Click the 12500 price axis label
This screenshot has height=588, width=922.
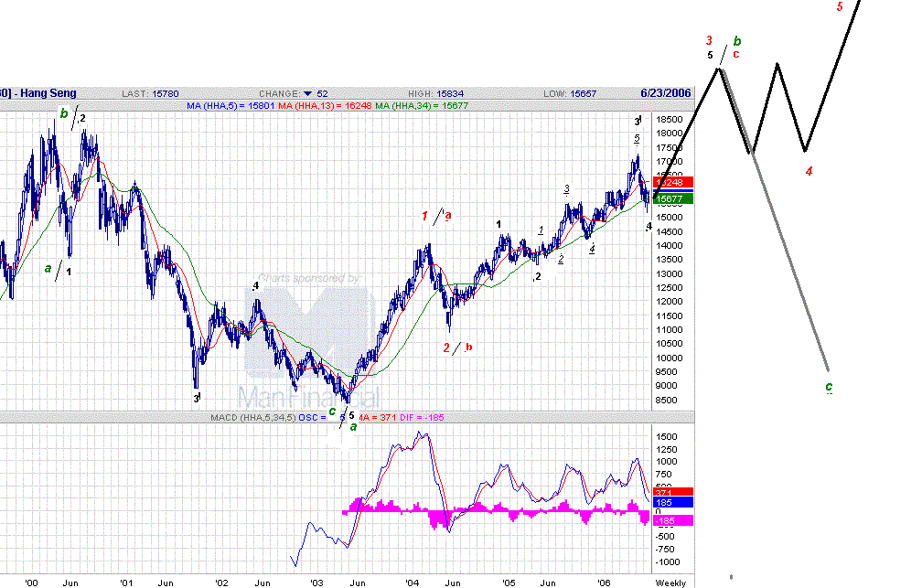click(x=670, y=287)
